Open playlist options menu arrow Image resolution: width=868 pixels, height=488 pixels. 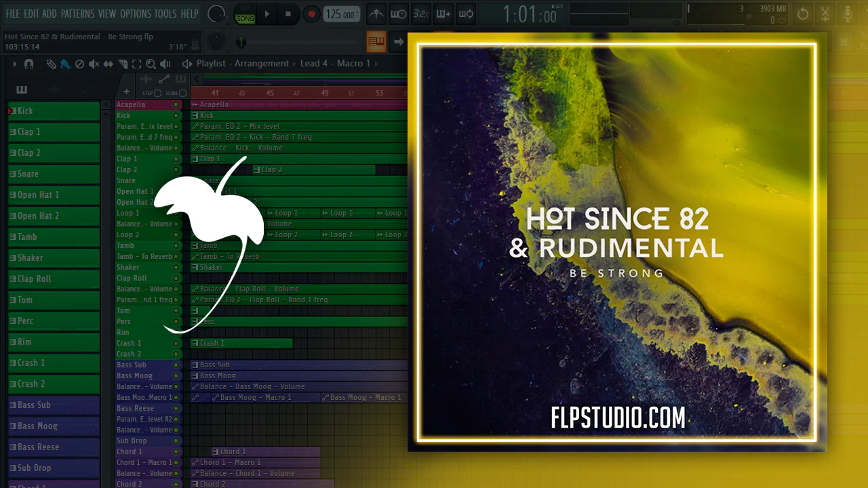[15, 64]
